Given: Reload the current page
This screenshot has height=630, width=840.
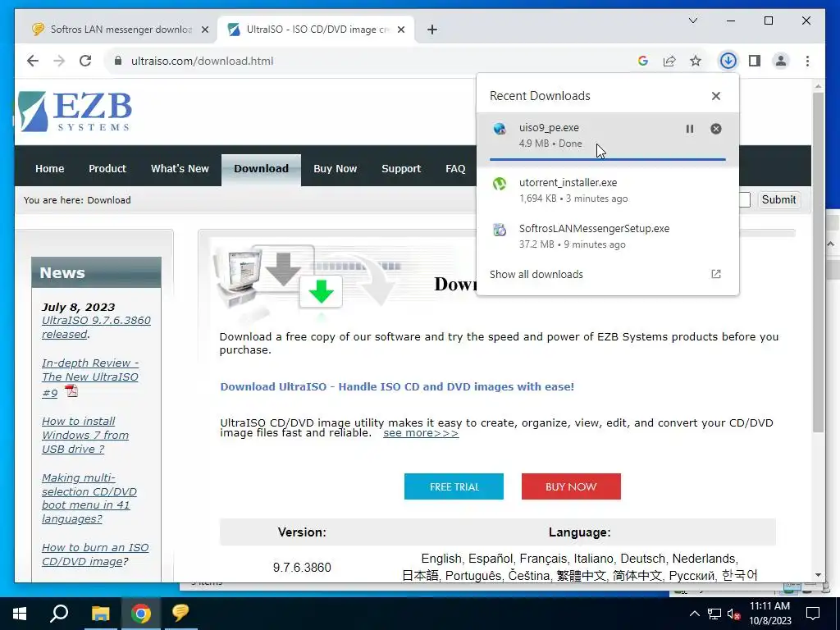Looking at the screenshot, I should point(85,61).
